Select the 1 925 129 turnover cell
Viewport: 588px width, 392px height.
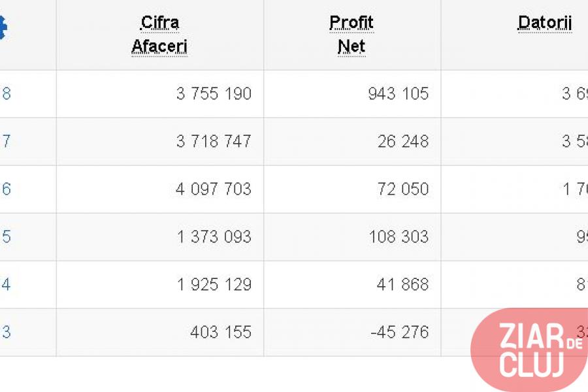[160, 284]
